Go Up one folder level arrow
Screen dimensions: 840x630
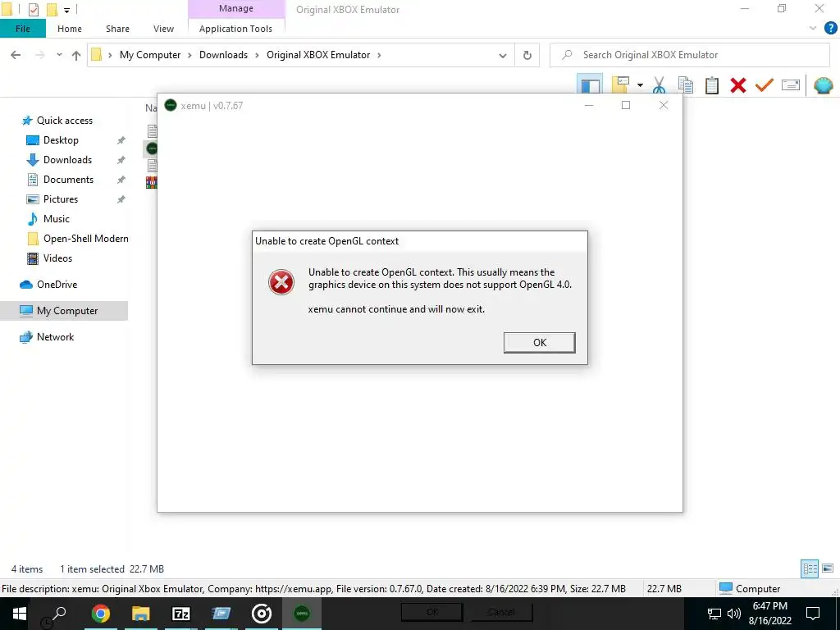76,55
